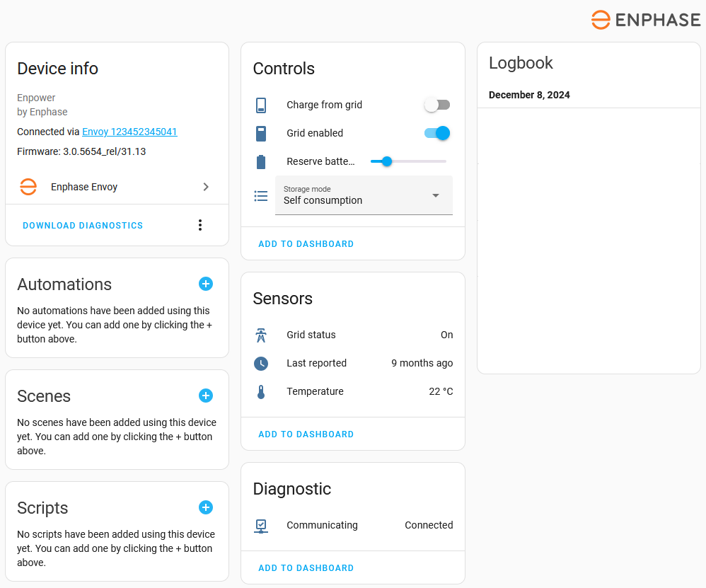The height and width of the screenshot is (588, 706).
Task: Click the Last reported clock icon
Action: (x=261, y=363)
